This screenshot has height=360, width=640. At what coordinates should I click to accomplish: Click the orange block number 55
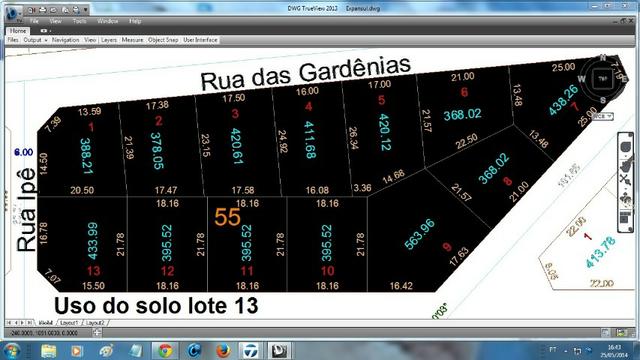(227, 217)
